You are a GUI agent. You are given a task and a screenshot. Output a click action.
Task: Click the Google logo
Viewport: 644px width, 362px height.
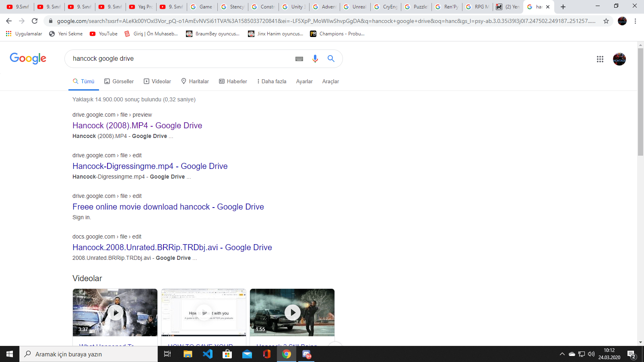[28, 58]
